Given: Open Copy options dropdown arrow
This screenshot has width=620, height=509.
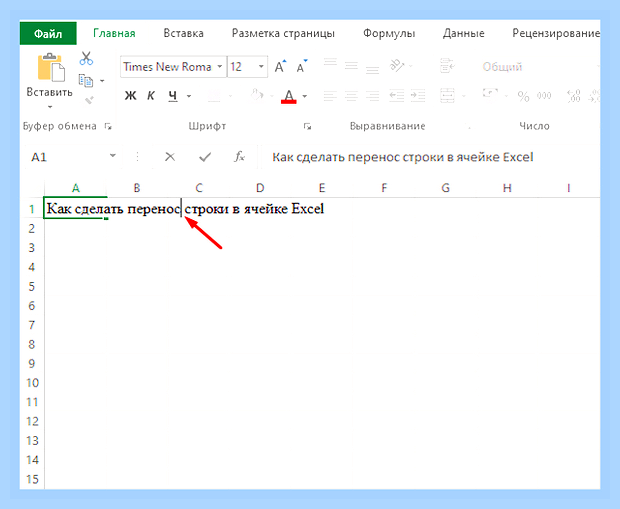Looking at the screenshot, I should point(102,81).
